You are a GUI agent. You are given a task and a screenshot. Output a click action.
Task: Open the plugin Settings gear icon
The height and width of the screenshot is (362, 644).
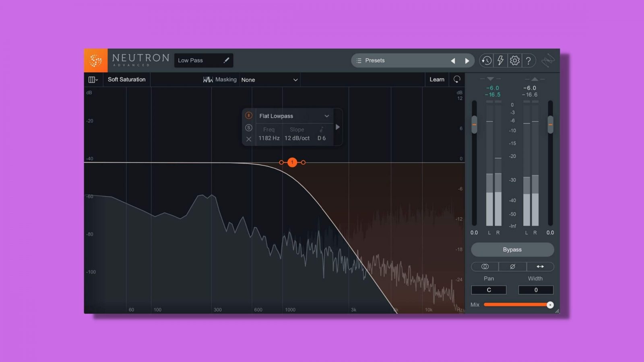tap(514, 60)
